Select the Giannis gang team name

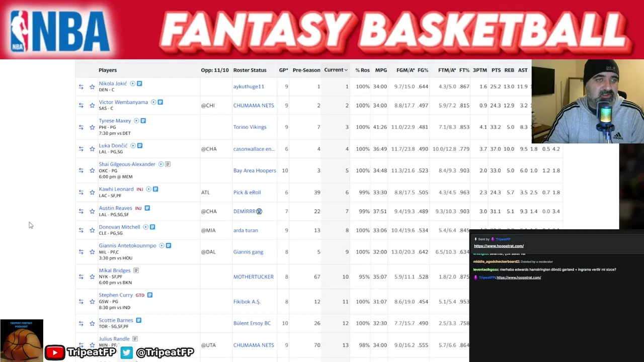(248, 252)
